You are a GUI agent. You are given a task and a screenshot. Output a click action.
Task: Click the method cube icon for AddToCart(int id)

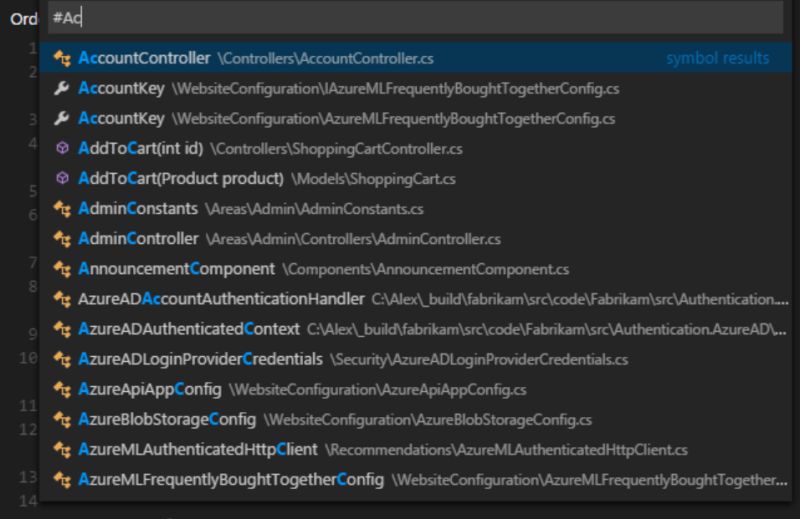pyautogui.click(x=62, y=149)
